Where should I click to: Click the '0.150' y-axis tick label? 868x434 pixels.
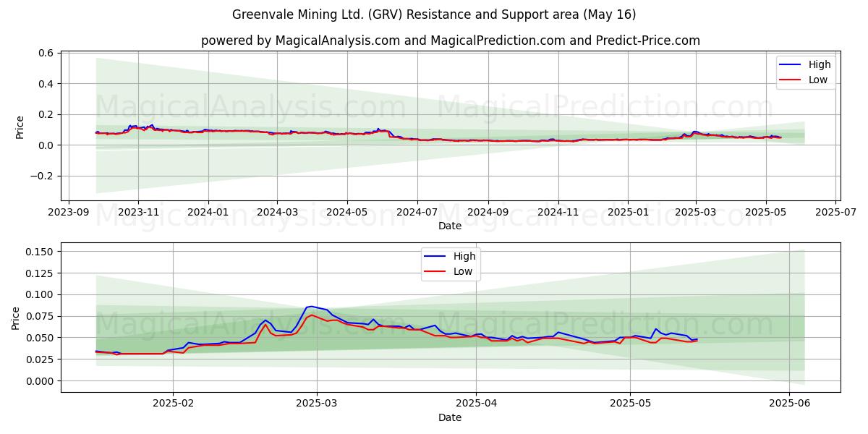pos(41,252)
